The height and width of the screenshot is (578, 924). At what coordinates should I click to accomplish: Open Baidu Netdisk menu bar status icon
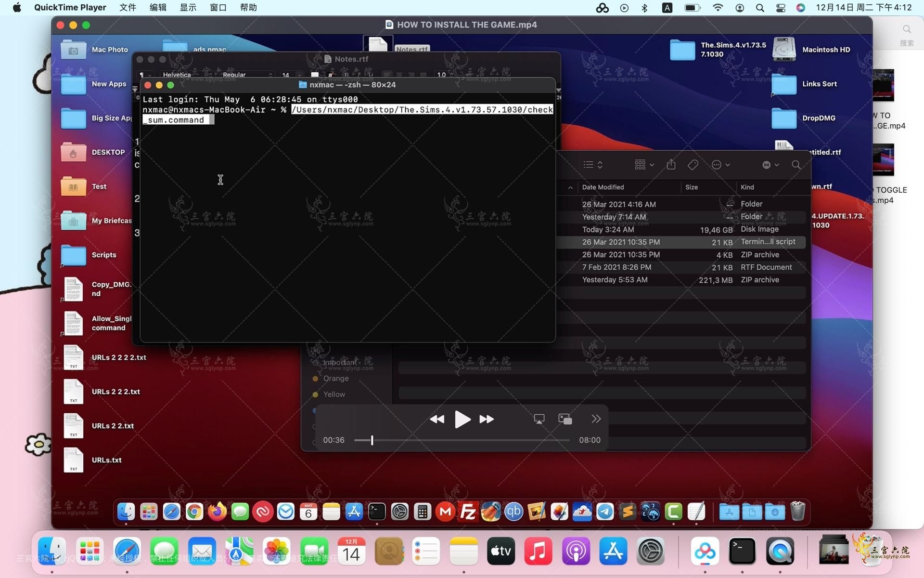pyautogui.click(x=602, y=8)
